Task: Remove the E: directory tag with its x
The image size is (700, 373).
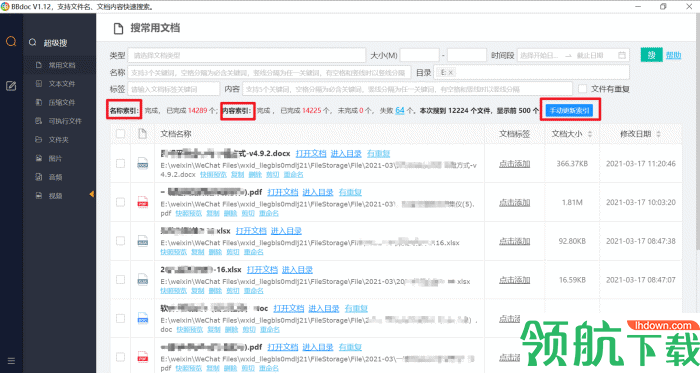Action: click(451, 72)
